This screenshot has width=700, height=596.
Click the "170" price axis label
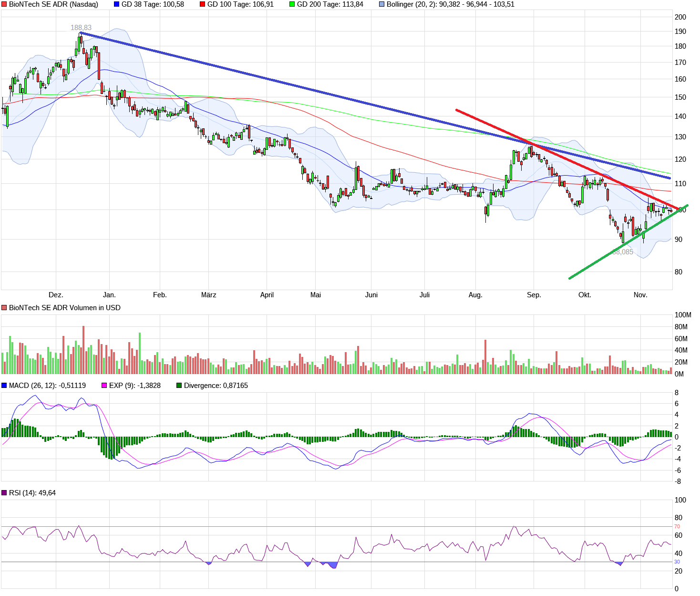coord(680,63)
